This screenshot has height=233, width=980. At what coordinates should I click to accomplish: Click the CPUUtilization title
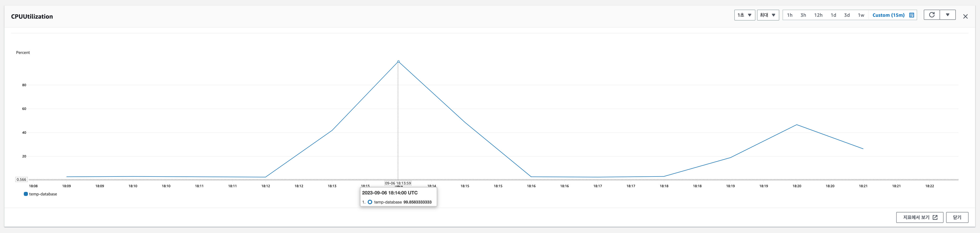click(32, 17)
